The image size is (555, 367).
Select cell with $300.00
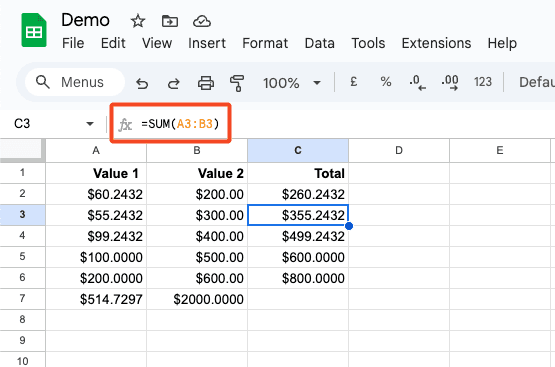[197, 215]
